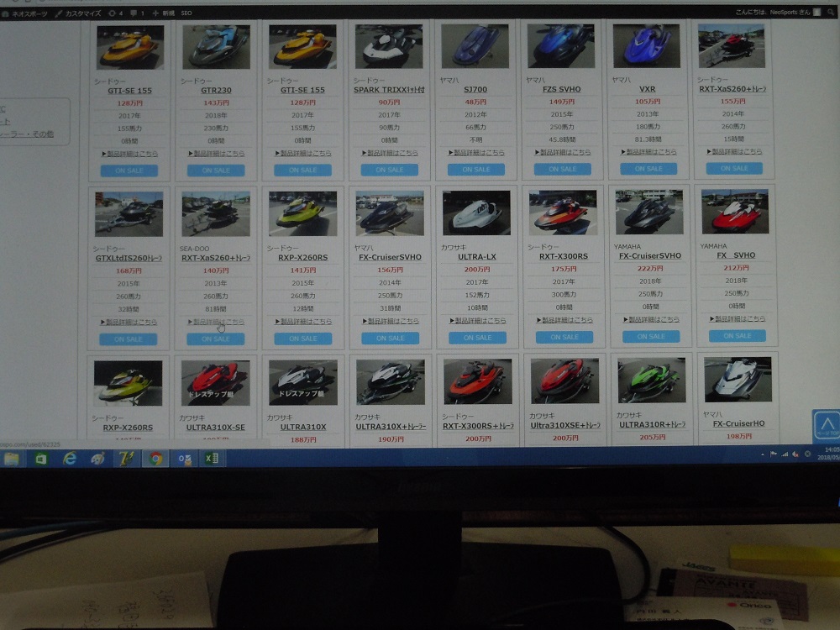
Task: Click the muted volume tray icon
Action: tap(795, 454)
